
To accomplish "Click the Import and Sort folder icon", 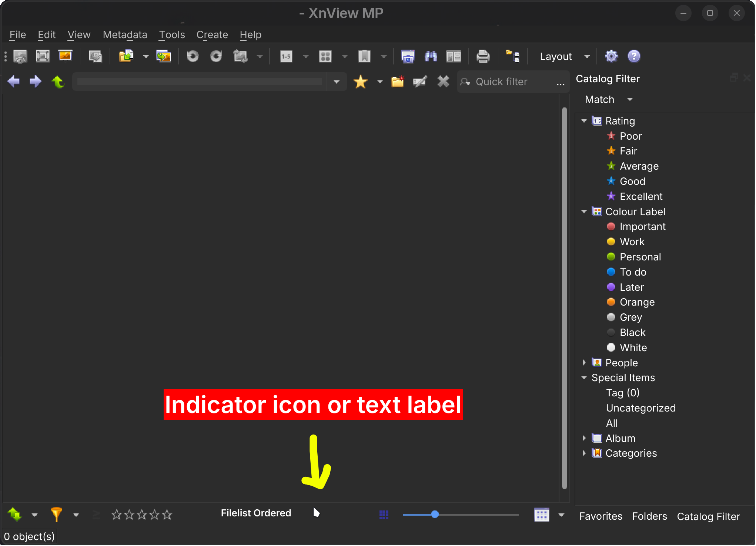I will (126, 56).
